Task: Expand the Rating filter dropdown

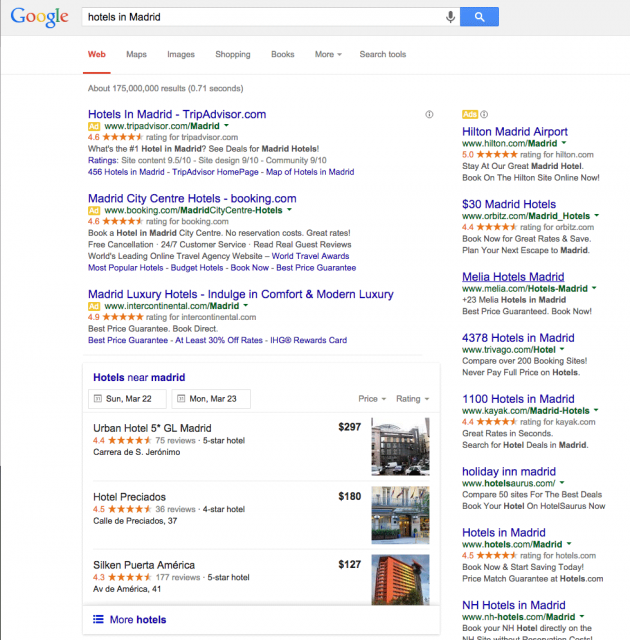Action: (411, 399)
